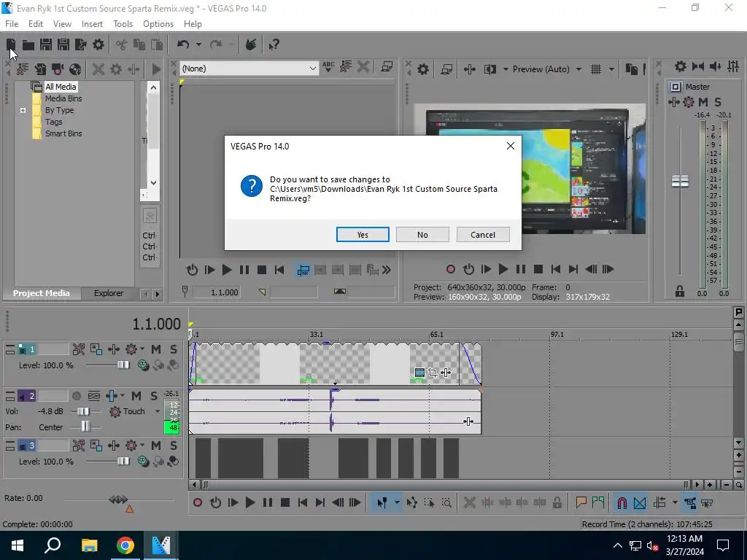Click the split screen view icon in preview

[489, 69]
